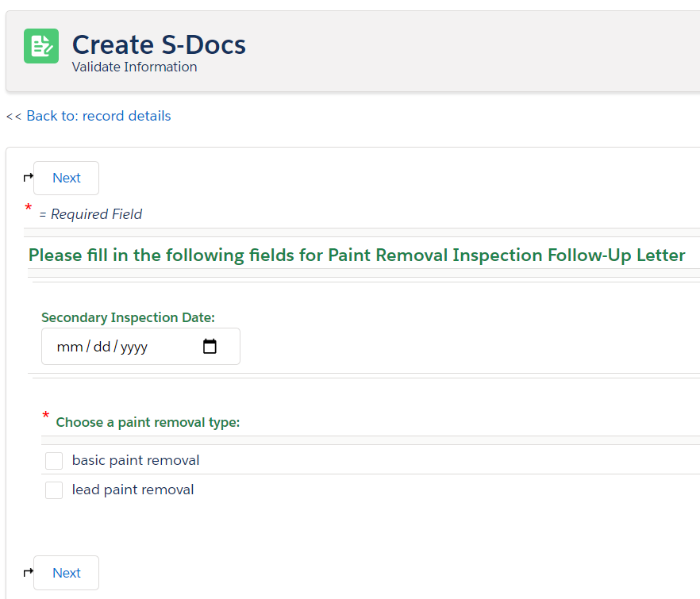The height and width of the screenshot is (599, 700).
Task: Click the 'lead paint removal' label text
Action: coord(133,490)
